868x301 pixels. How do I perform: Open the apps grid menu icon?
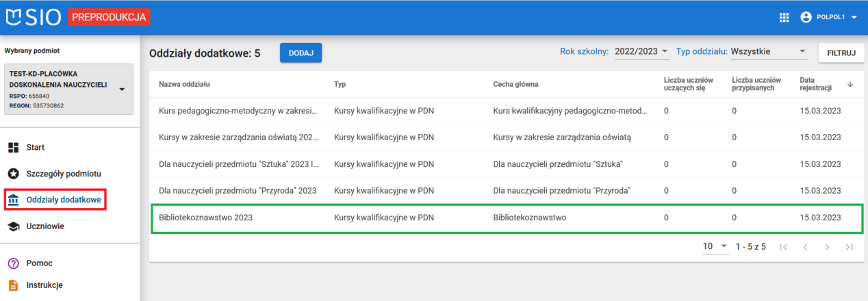point(784,17)
